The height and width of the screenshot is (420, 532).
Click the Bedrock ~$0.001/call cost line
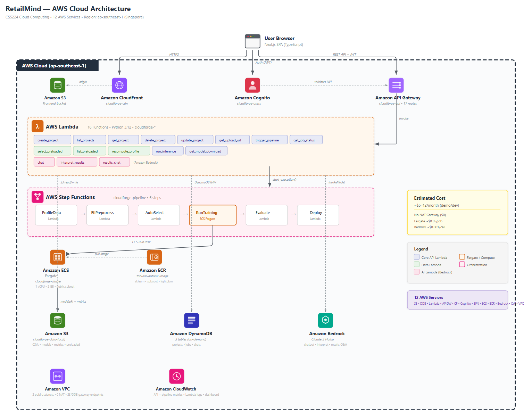pos(430,227)
